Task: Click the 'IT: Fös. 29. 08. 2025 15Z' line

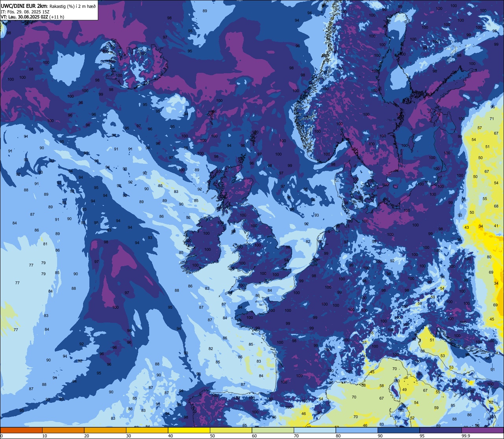Action: 25,11
